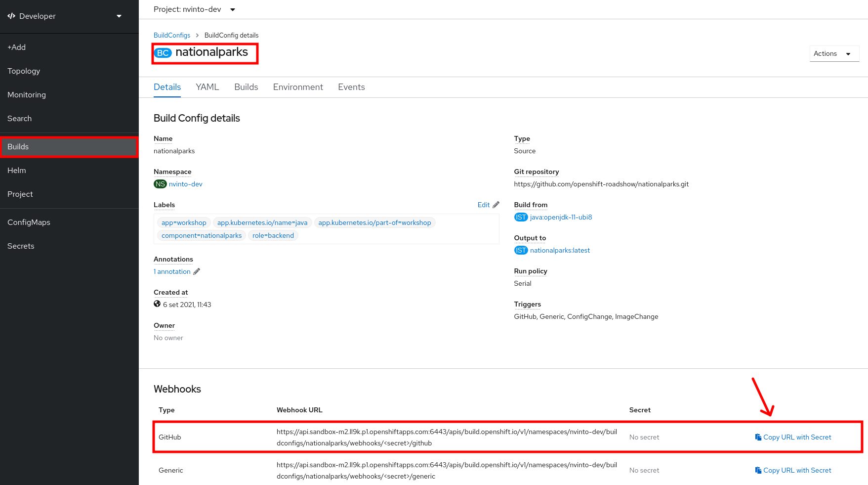Click the app=workshop label chip
The width and height of the screenshot is (868, 485).
[184, 222]
